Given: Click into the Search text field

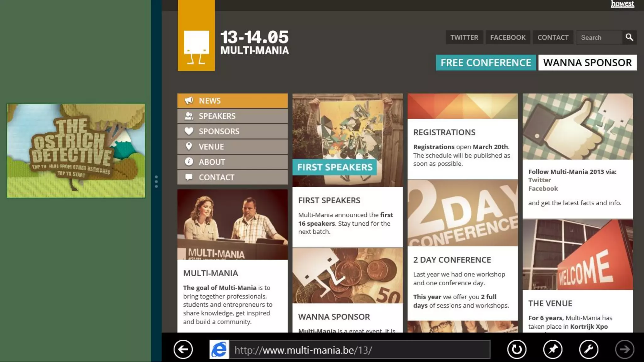Looking at the screenshot, I should [x=599, y=37].
